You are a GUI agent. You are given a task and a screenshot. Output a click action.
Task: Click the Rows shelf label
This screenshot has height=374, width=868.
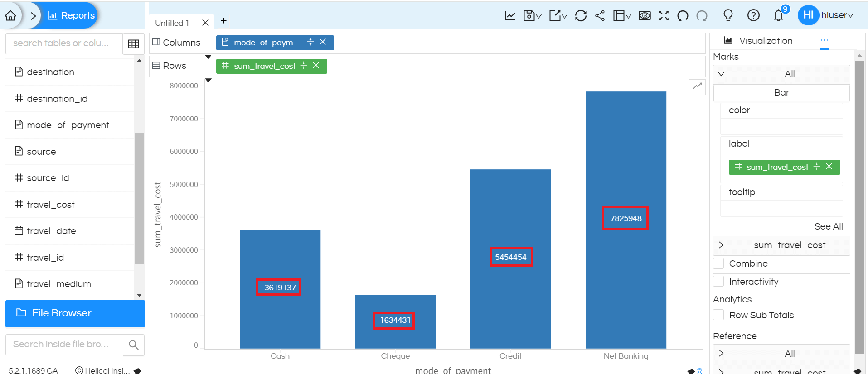(175, 66)
